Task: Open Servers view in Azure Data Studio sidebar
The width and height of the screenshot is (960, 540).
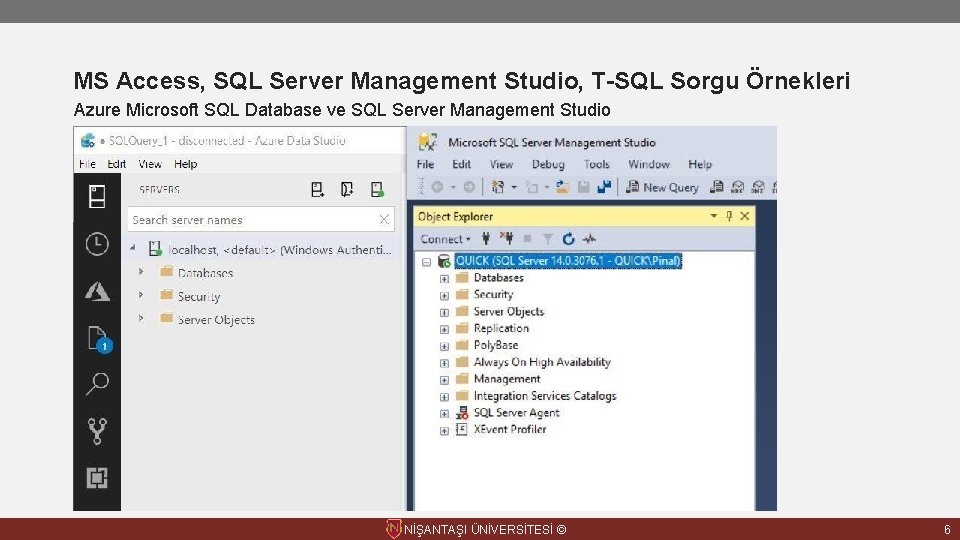Action: coord(97,197)
